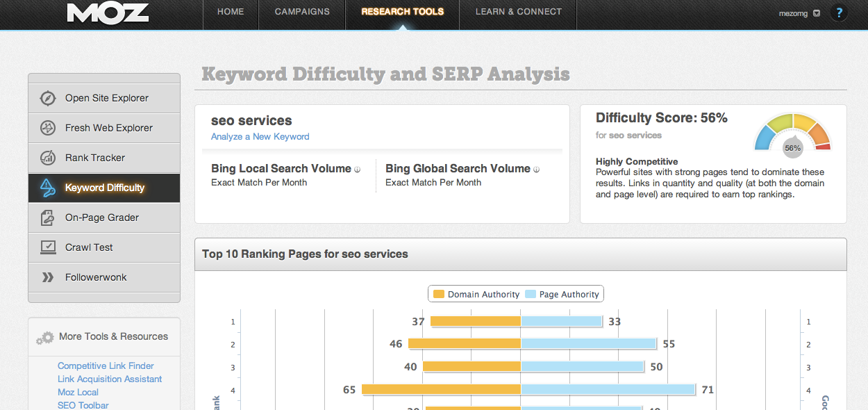868x410 pixels.
Task: Expand the mezomg account dropdown
Action: (817, 13)
